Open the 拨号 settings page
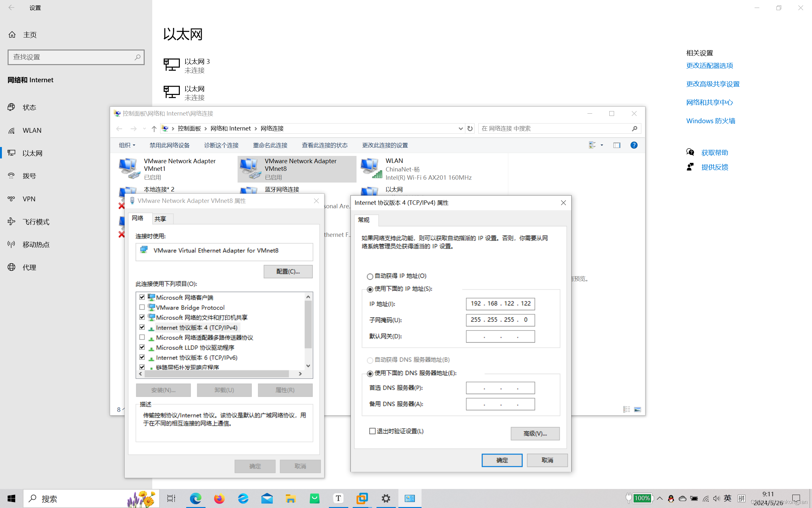 pos(29,176)
